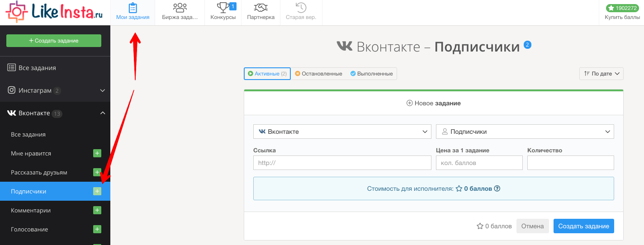Add new Голосование task via plus
This screenshot has height=245, width=644.
click(x=97, y=229)
